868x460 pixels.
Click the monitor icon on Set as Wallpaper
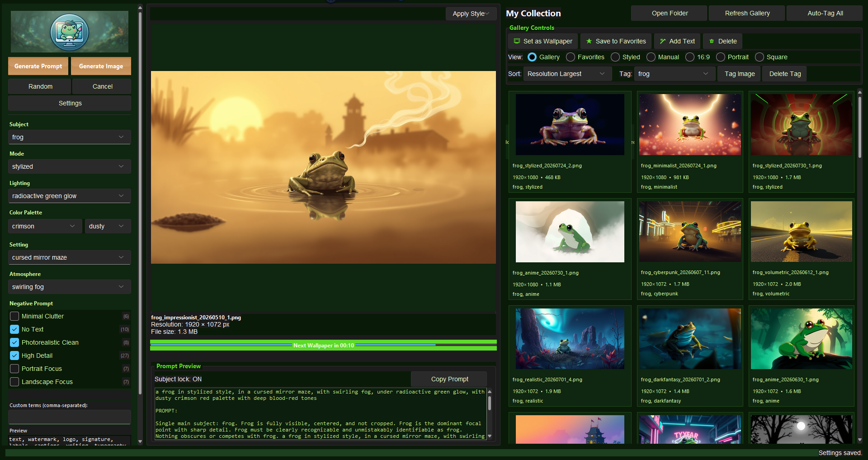point(517,41)
